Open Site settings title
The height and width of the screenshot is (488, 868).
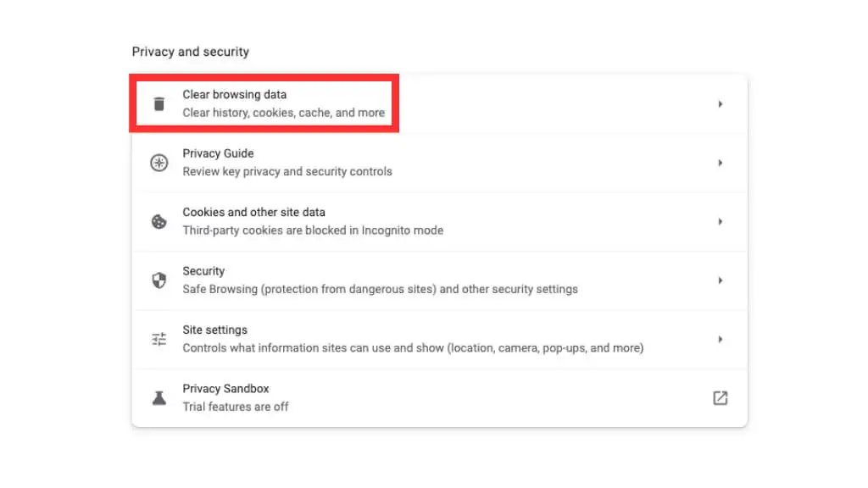(213, 330)
